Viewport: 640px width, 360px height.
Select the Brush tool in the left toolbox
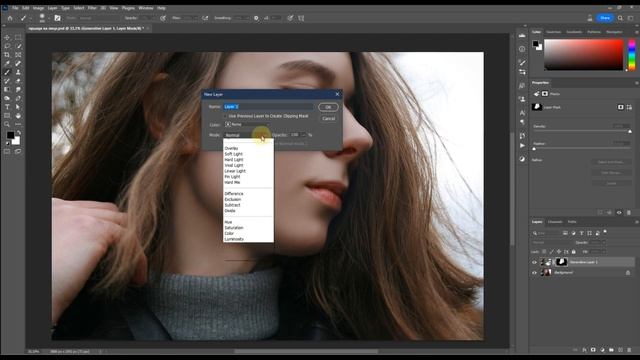tap(7, 72)
